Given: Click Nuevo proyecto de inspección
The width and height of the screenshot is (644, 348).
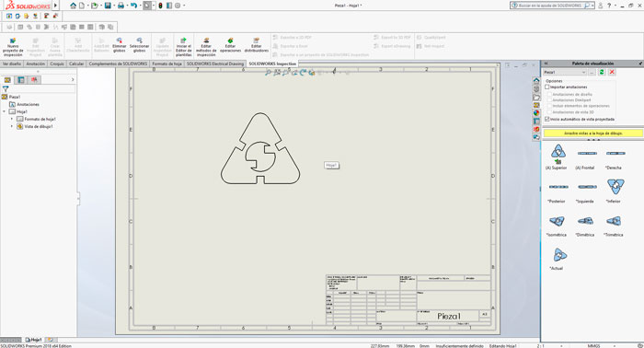Looking at the screenshot, I should pyautogui.click(x=13, y=46).
